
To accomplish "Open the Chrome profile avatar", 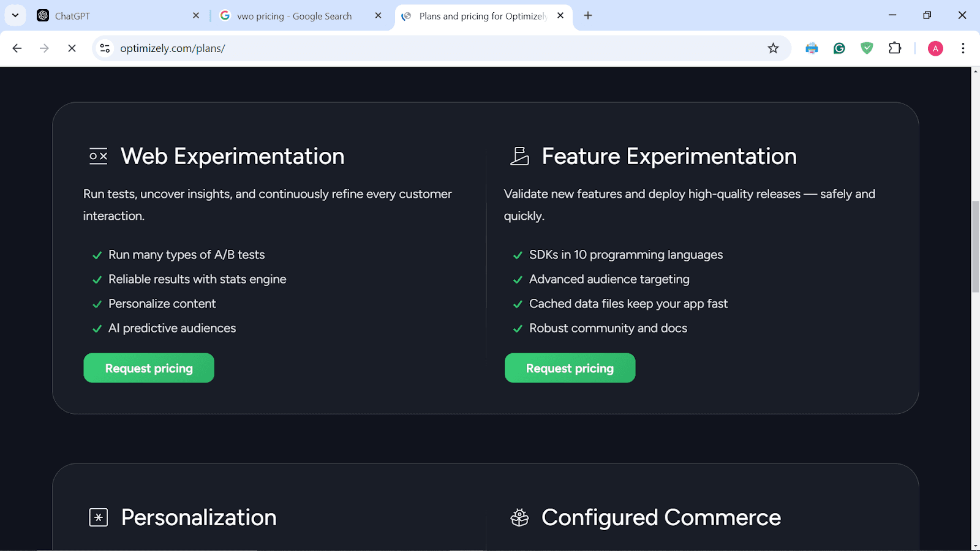I will pyautogui.click(x=935, y=48).
